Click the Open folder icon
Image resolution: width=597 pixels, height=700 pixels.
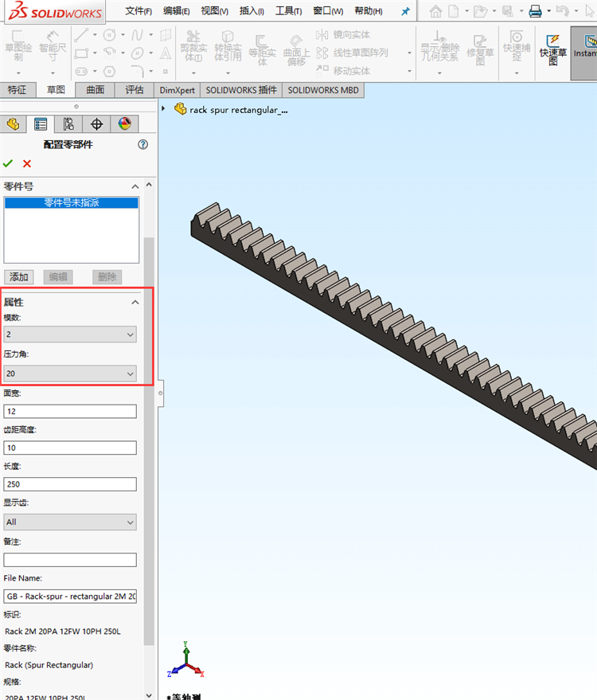(x=480, y=11)
